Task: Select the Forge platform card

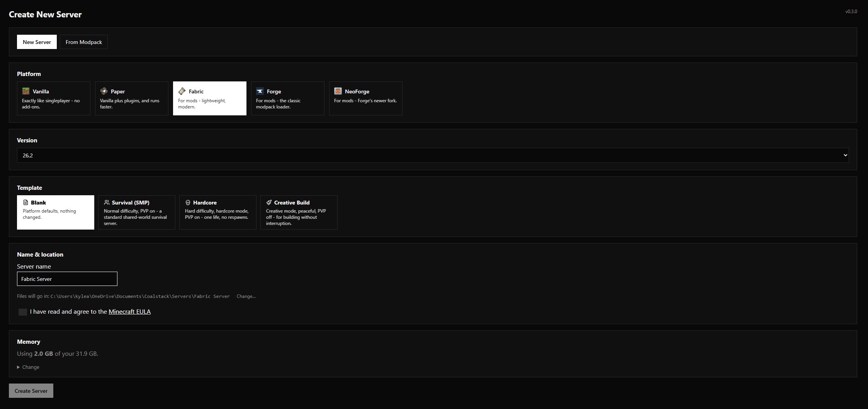Action: (288, 98)
